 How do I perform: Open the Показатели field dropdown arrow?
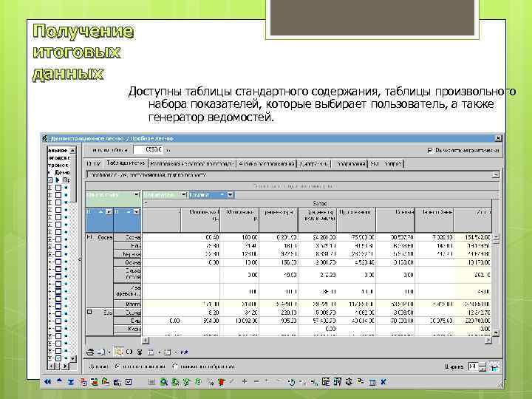(x=183, y=194)
